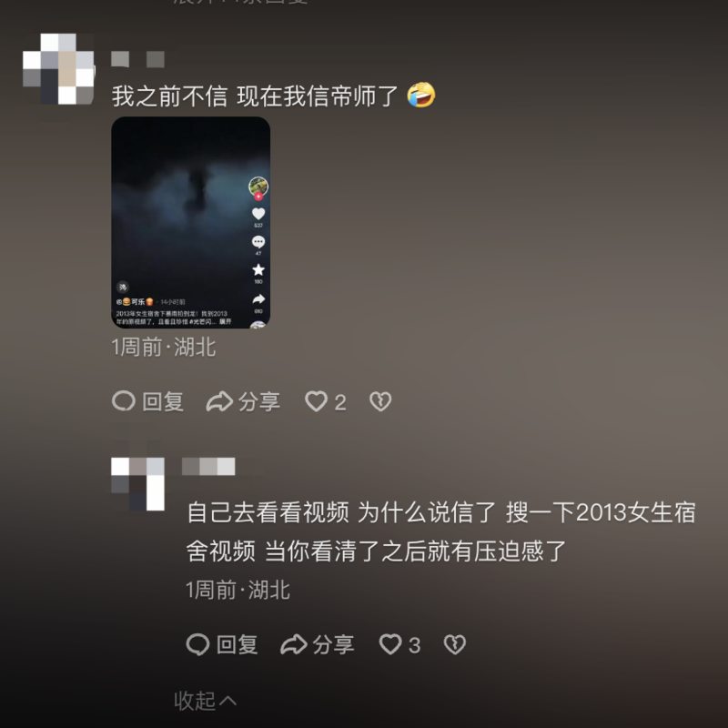Open the attached video screenshot image
Viewport: 728px width, 728px height.
[191, 222]
